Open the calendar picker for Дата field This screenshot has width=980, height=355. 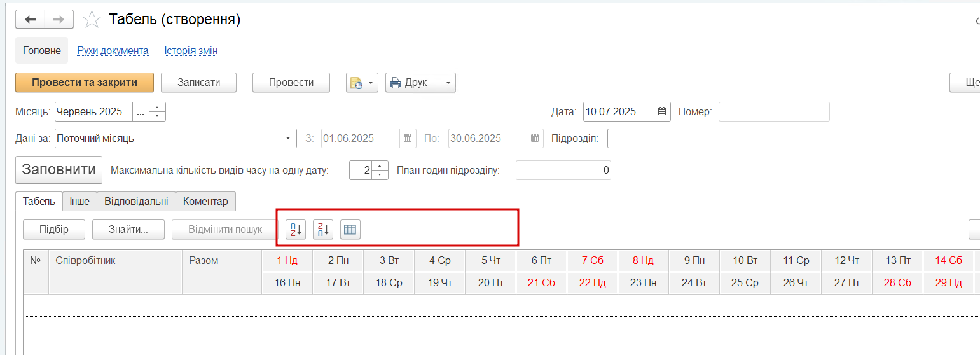point(662,111)
